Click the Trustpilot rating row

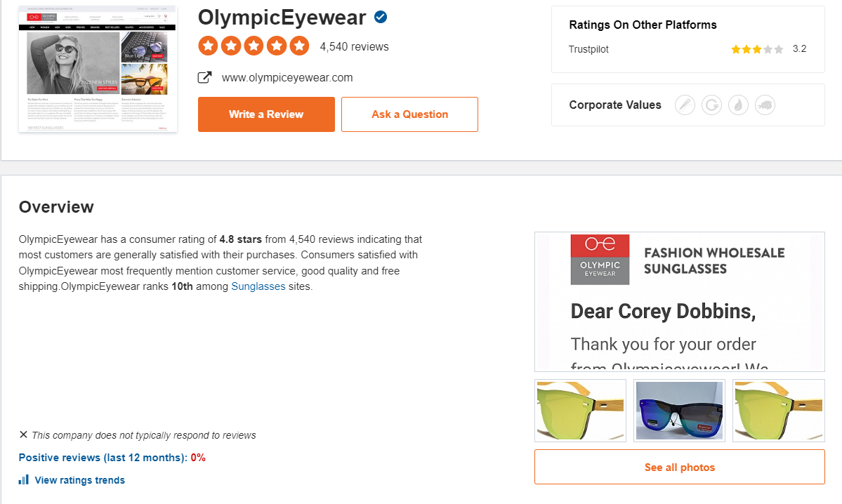coord(687,49)
